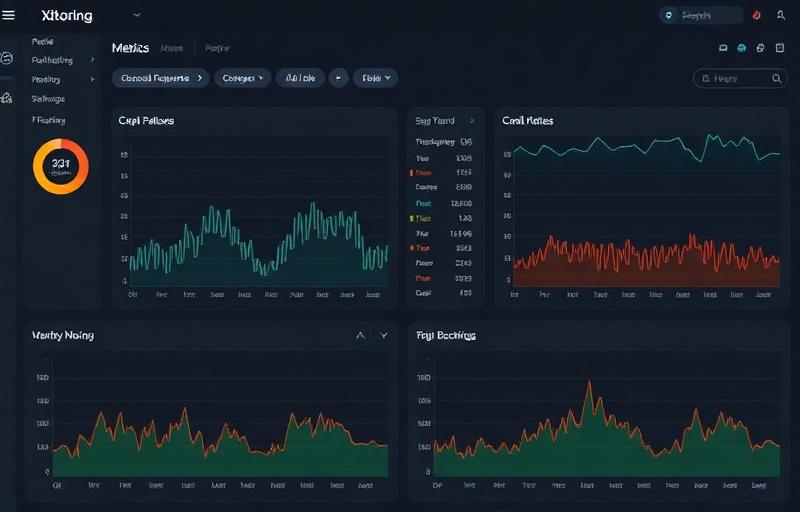Open the dropdown next to the Xitoring title
Viewport: 800px width, 512px height.
pyautogui.click(x=136, y=16)
